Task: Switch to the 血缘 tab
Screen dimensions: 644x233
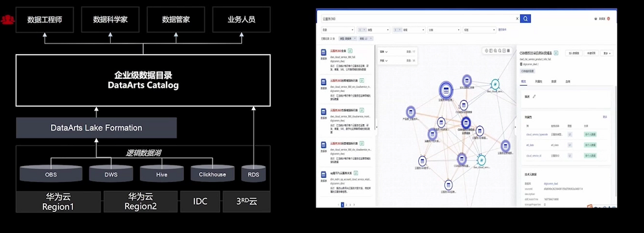Action: 568,81
